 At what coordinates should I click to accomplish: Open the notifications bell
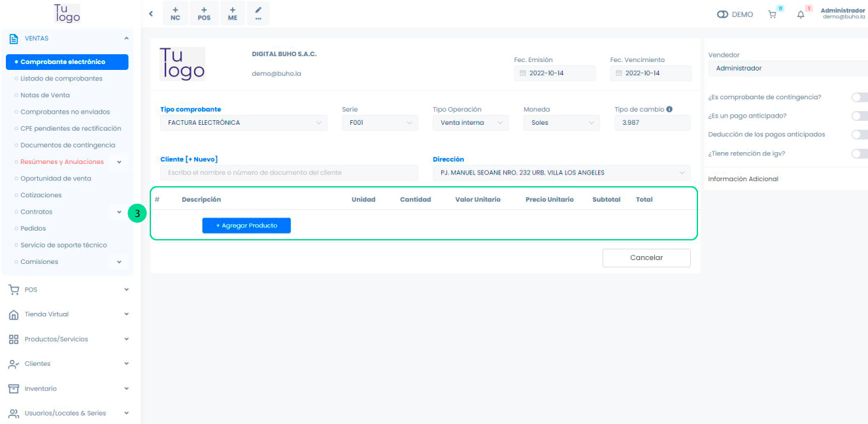801,14
